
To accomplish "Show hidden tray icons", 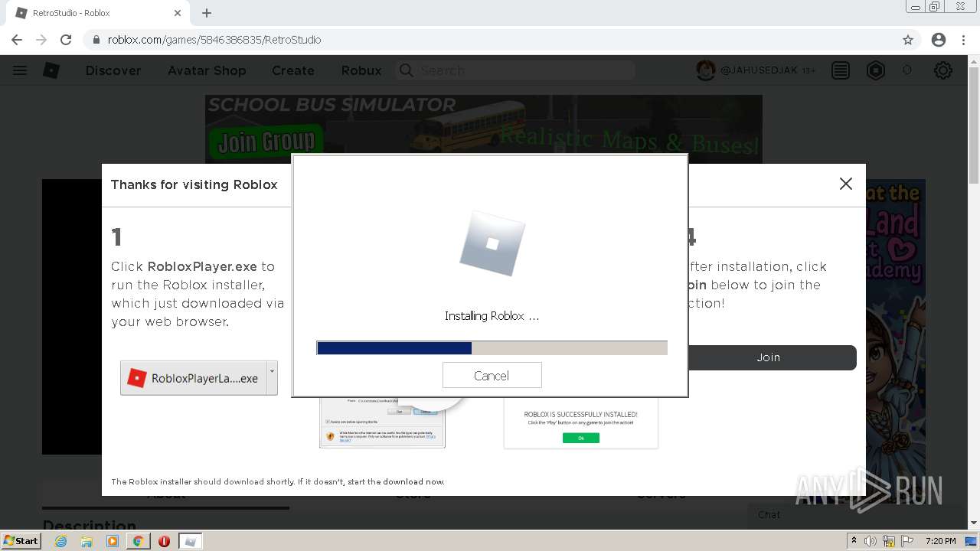I will (x=854, y=540).
